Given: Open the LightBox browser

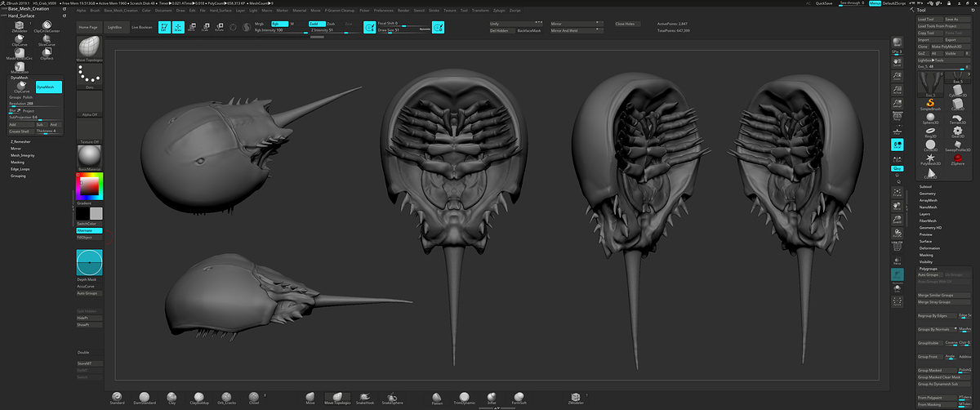Looking at the screenshot, I should point(116,27).
